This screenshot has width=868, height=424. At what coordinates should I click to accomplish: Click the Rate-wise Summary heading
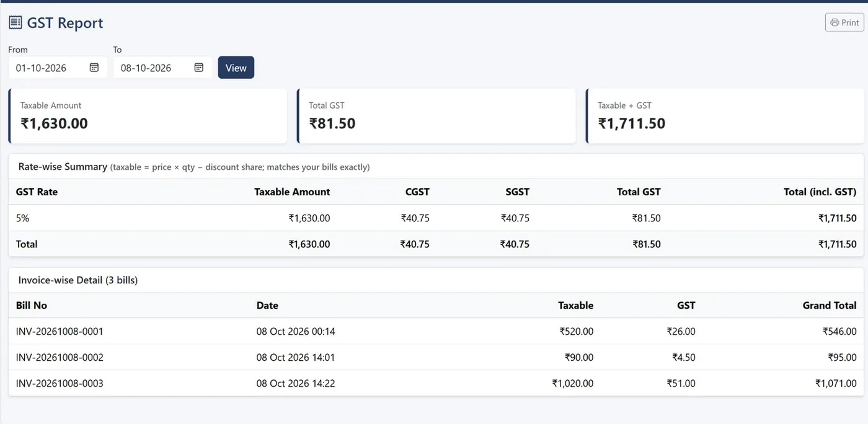click(x=63, y=167)
